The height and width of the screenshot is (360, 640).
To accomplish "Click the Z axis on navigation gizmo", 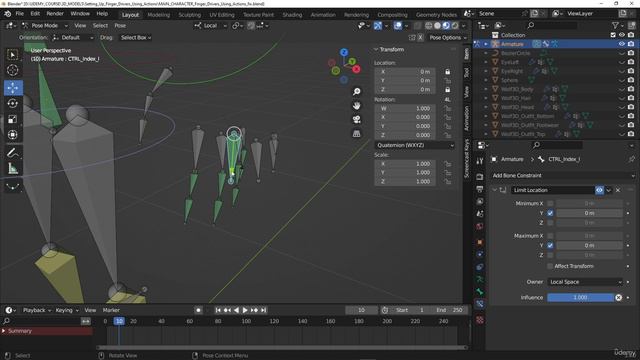I will (x=344, y=53).
